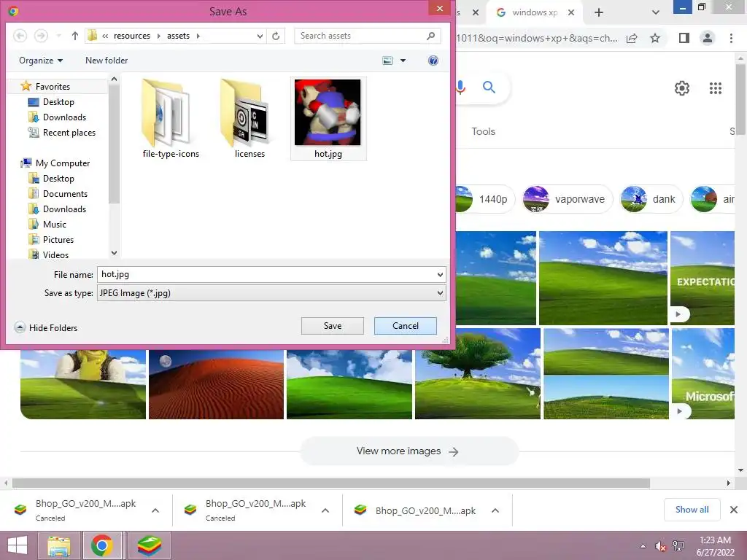Select the vaporwave suggestion chip
The height and width of the screenshot is (560, 747).
pos(568,199)
